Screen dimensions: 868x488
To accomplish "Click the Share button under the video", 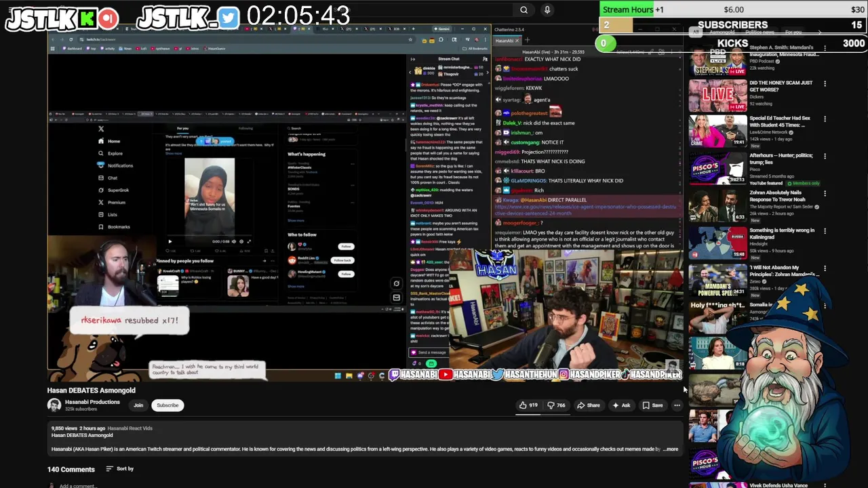I will pos(589,405).
